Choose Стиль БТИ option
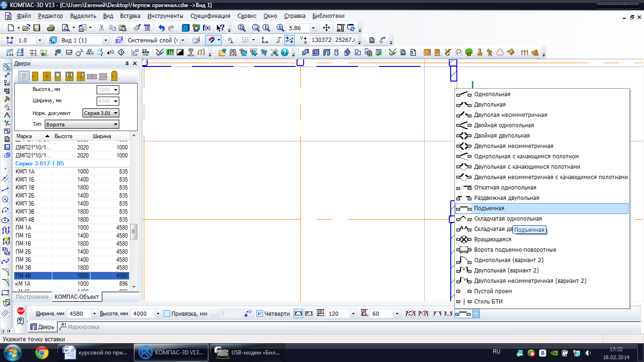Image resolution: width=644 pixels, height=362 pixels. tap(542, 302)
